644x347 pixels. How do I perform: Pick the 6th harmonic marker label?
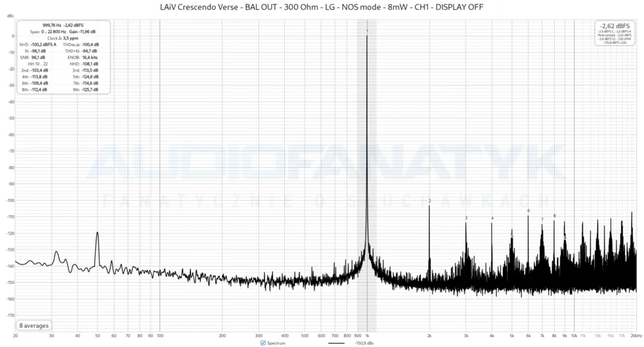(x=528, y=211)
